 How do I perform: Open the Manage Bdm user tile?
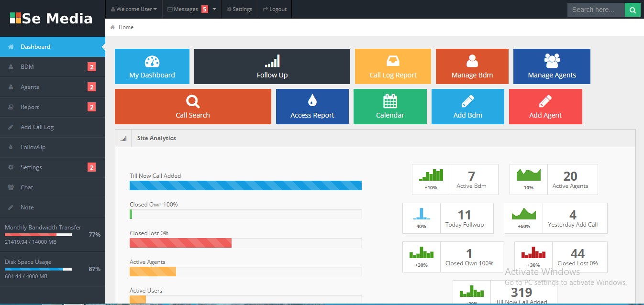pyautogui.click(x=472, y=66)
